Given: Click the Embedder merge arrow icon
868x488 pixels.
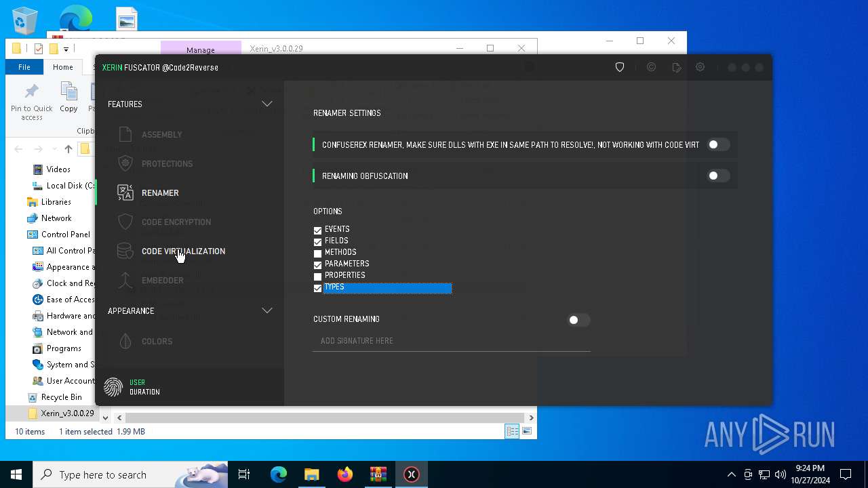Looking at the screenshot, I should pos(125,280).
